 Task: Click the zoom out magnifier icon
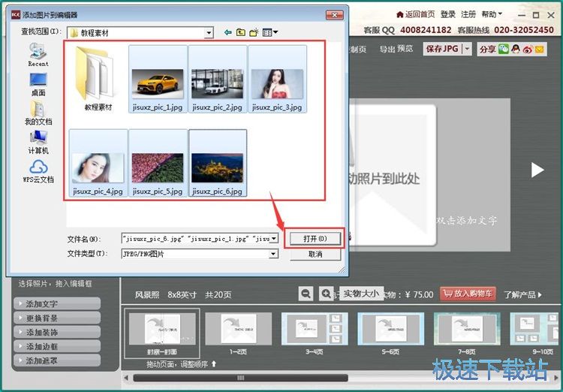(x=306, y=294)
